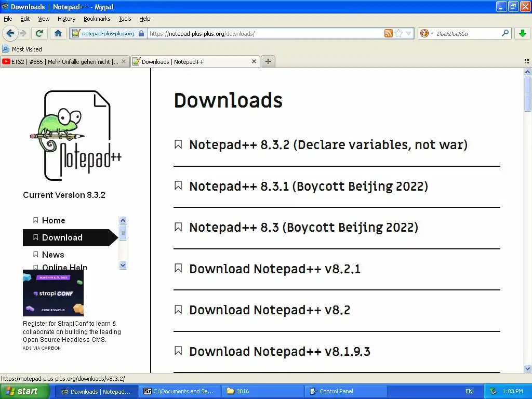This screenshot has height=399, width=532.
Task: Open Download Notepad++ v8.1.9.3 link
Action: (280, 352)
